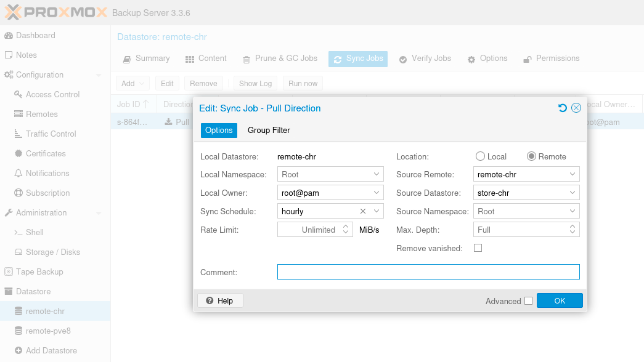Click Add Datastore in sidebar
The height and width of the screenshot is (362, 644).
[51, 351]
